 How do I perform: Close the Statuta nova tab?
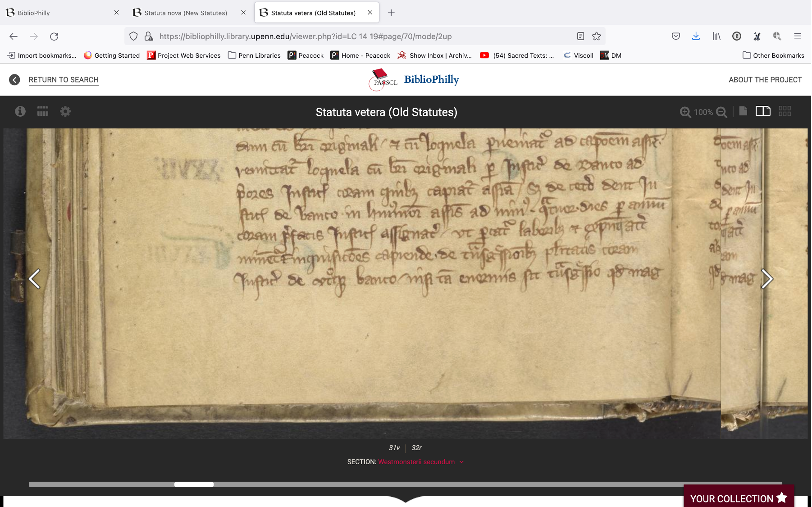[x=243, y=13]
